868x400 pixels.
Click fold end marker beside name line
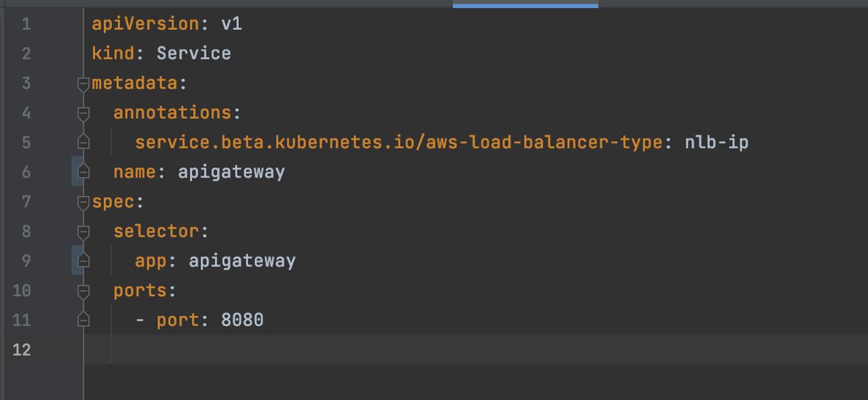point(83,172)
